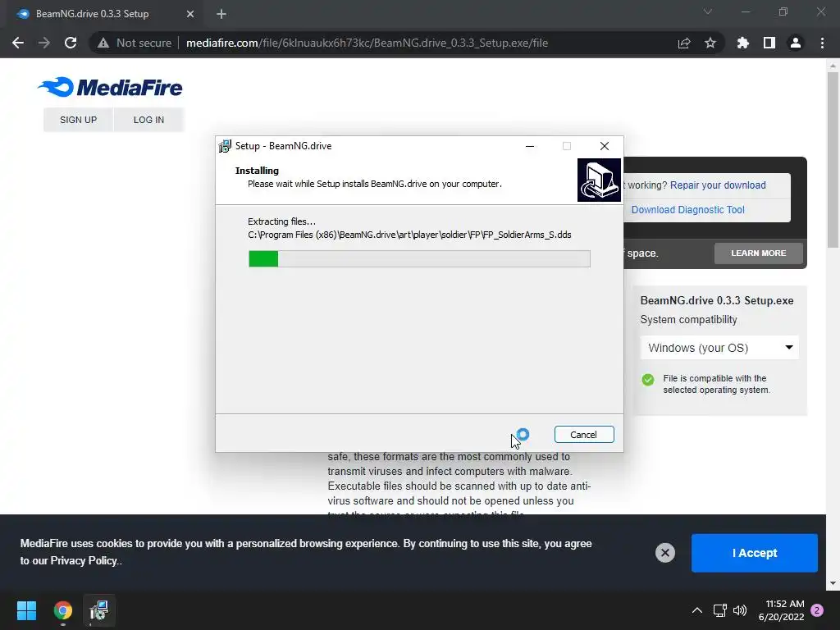This screenshot has height=630, width=840.
Task: Open a new browser tab
Action: [x=221, y=14]
